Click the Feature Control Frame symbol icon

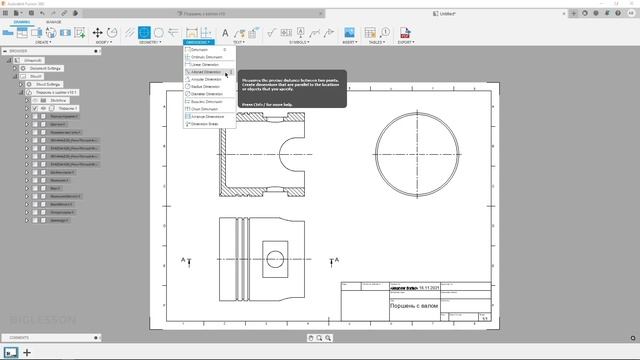(x=286, y=33)
